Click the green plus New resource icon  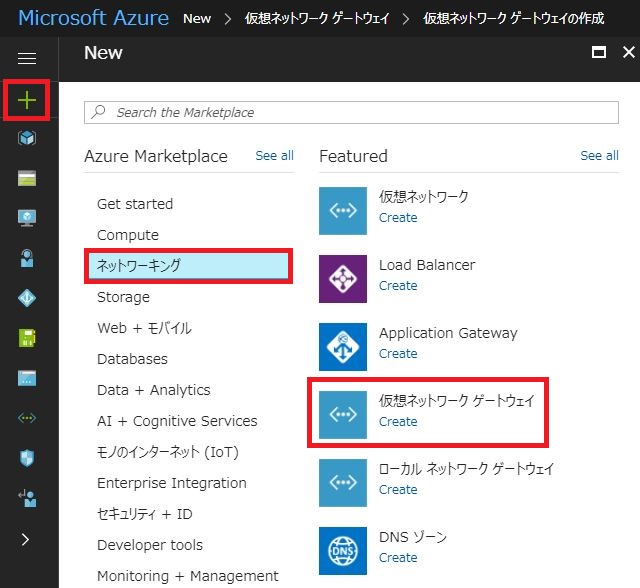[27, 100]
